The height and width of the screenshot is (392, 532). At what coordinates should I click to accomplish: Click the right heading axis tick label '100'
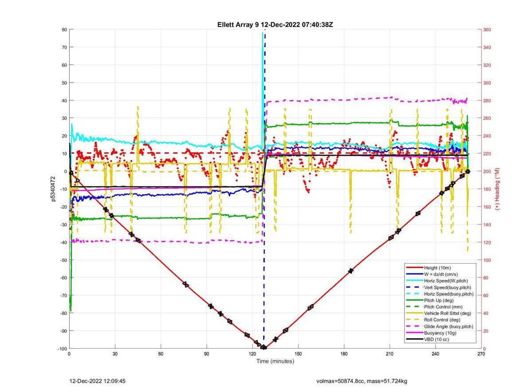tap(487, 260)
